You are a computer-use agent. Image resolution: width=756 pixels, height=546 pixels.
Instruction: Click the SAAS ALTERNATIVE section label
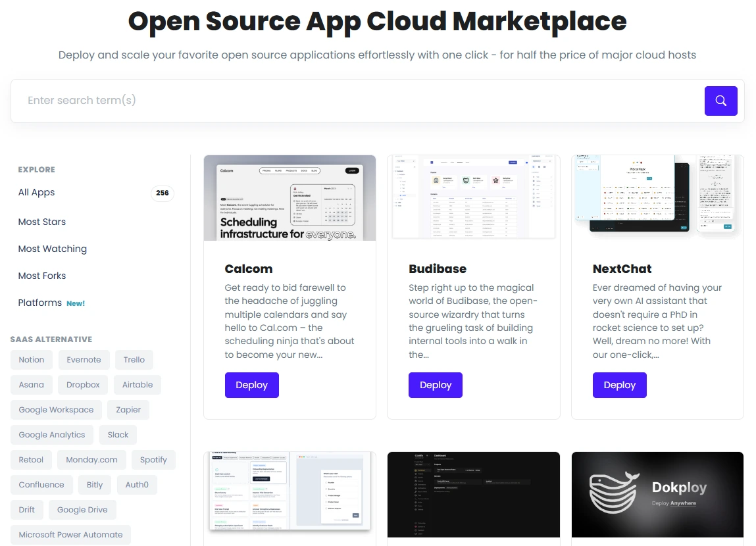(x=51, y=339)
